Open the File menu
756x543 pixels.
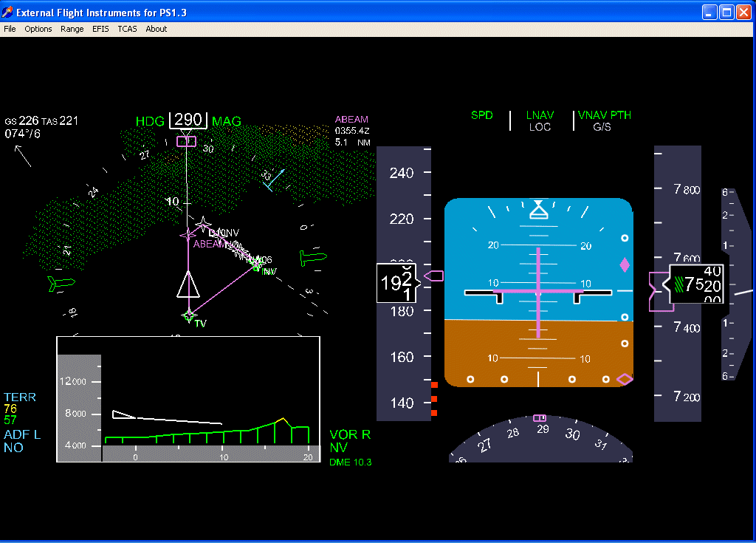10,29
